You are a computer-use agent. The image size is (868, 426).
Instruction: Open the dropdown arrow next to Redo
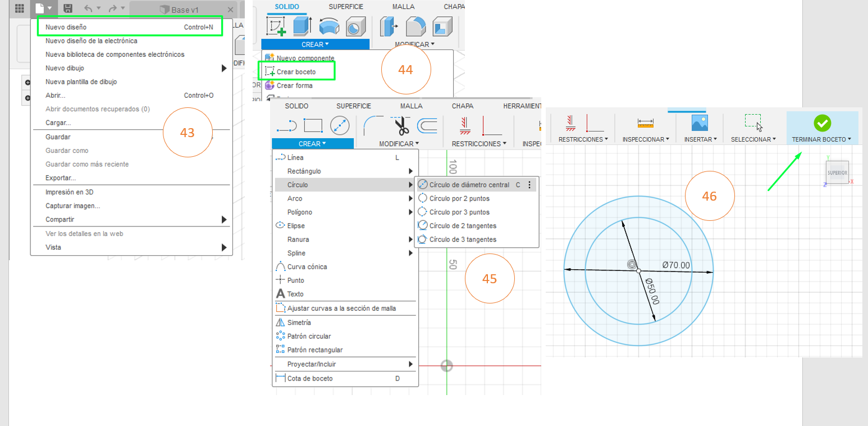[123, 8]
